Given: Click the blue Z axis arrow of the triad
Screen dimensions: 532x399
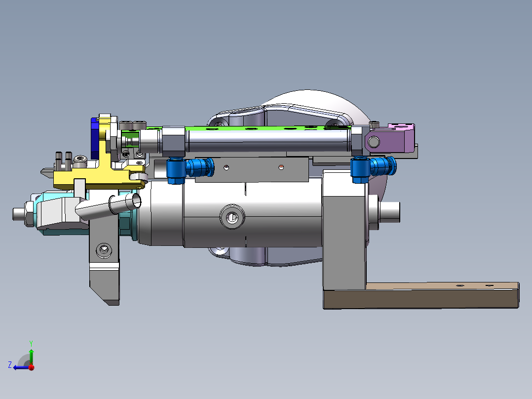Looking at the screenshot, I should (x=21, y=367).
